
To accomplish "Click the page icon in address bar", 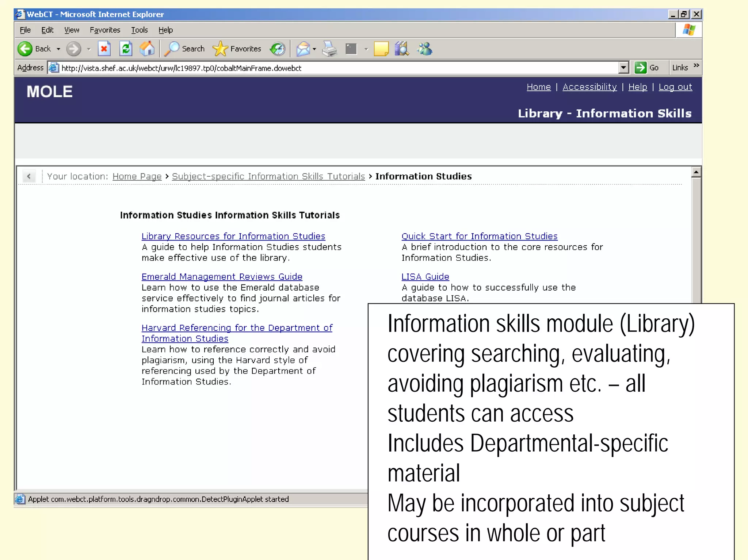I will click(54, 68).
